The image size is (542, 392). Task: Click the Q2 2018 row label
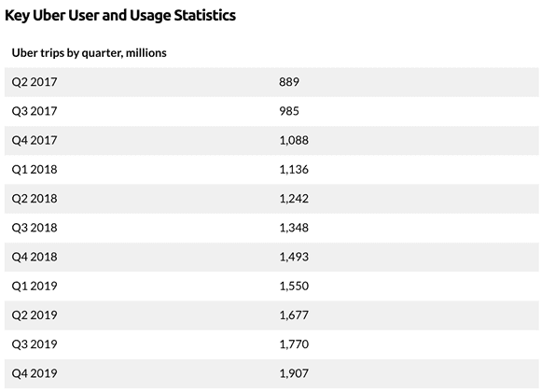point(35,198)
